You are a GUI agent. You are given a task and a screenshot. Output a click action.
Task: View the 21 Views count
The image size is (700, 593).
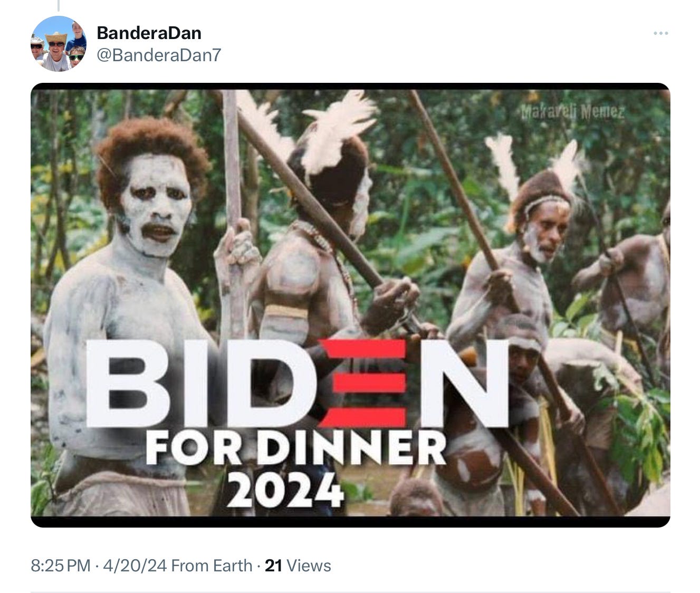pyautogui.click(x=298, y=566)
